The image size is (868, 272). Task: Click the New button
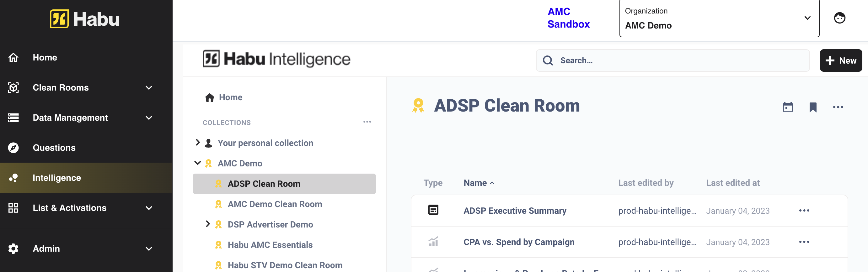[841, 60]
